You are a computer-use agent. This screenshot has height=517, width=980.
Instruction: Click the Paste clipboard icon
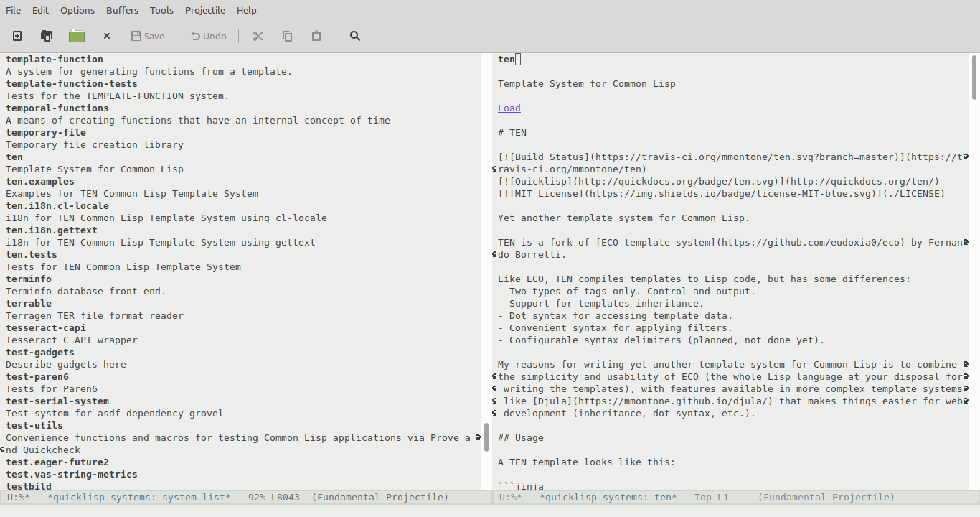coord(316,36)
